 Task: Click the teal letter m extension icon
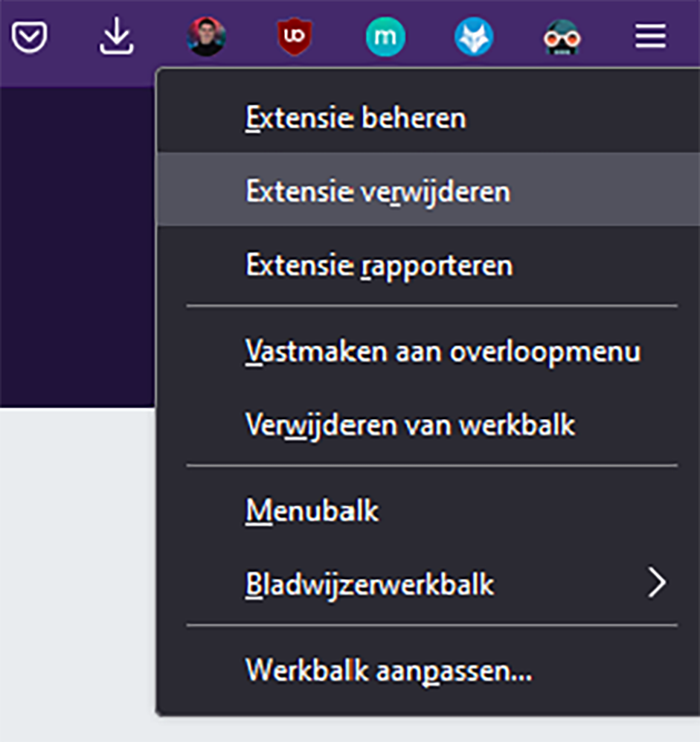click(x=385, y=36)
